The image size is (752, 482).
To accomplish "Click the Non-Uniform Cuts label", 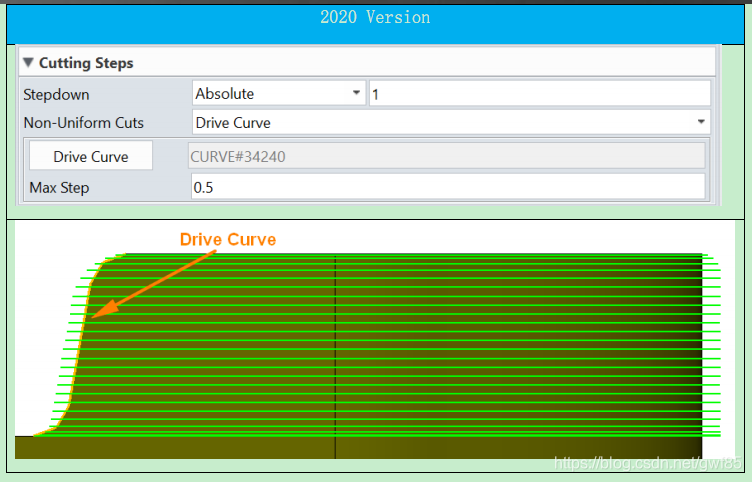I will tap(83, 123).
